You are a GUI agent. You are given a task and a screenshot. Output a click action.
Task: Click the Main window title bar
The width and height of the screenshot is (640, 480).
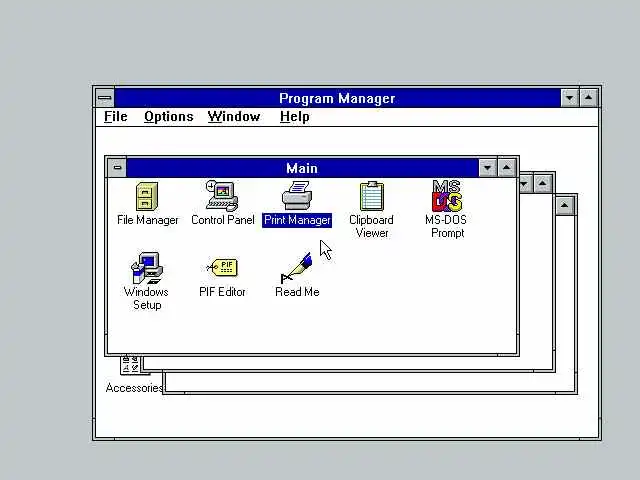(x=302, y=168)
